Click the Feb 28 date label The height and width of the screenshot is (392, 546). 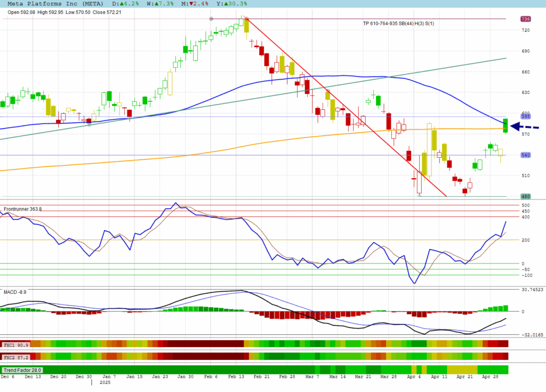287,377
